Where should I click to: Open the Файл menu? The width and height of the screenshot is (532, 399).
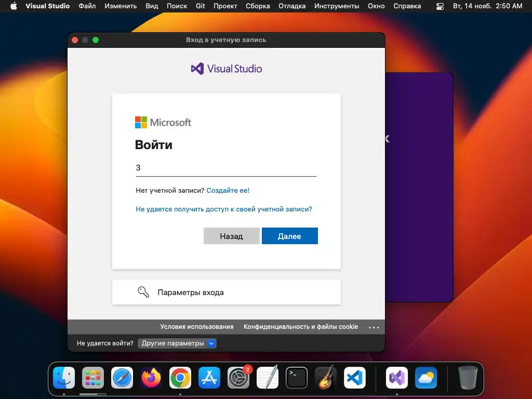pos(87,6)
